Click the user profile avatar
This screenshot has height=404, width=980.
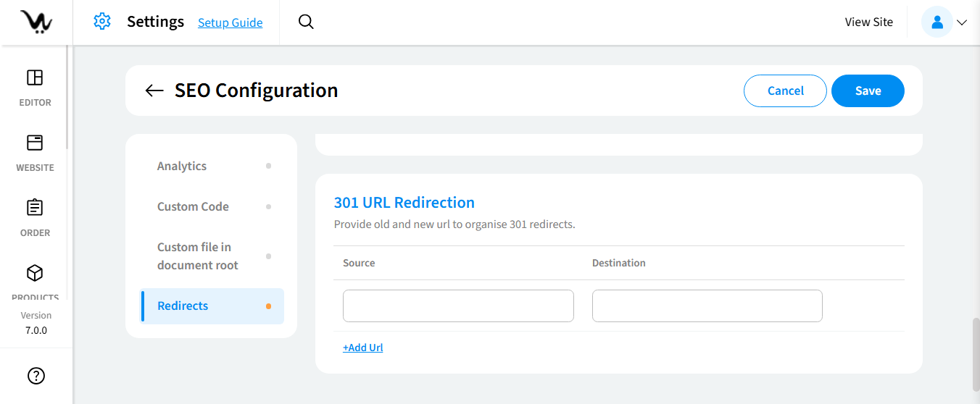point(937,22)
